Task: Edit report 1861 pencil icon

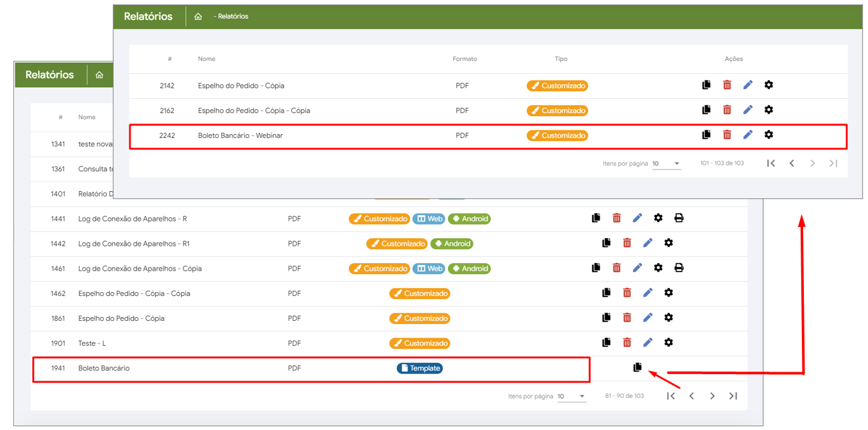Action: pyautogui.click(x=648, y=318)
